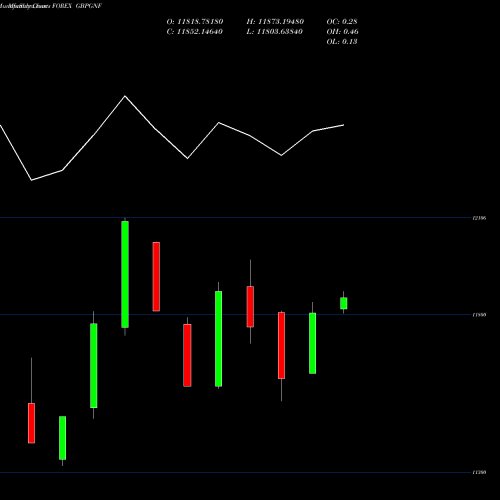Click the FOREX GBPGNF chart title

(x=77, y=6)
